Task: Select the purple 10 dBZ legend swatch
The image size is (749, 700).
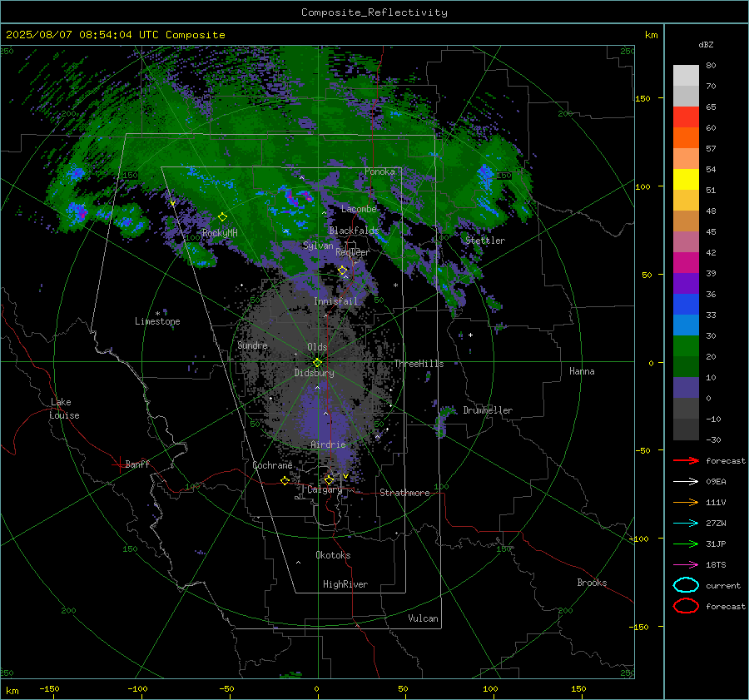Action: click(x=686, y=388)
